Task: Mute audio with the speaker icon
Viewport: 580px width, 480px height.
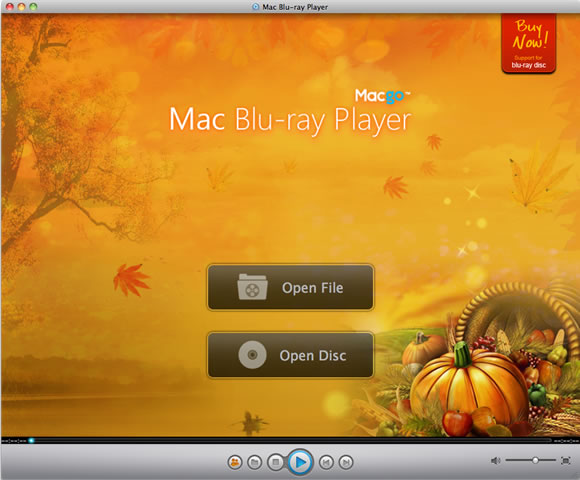Action: pyautogui.click(x=495, y=460)
